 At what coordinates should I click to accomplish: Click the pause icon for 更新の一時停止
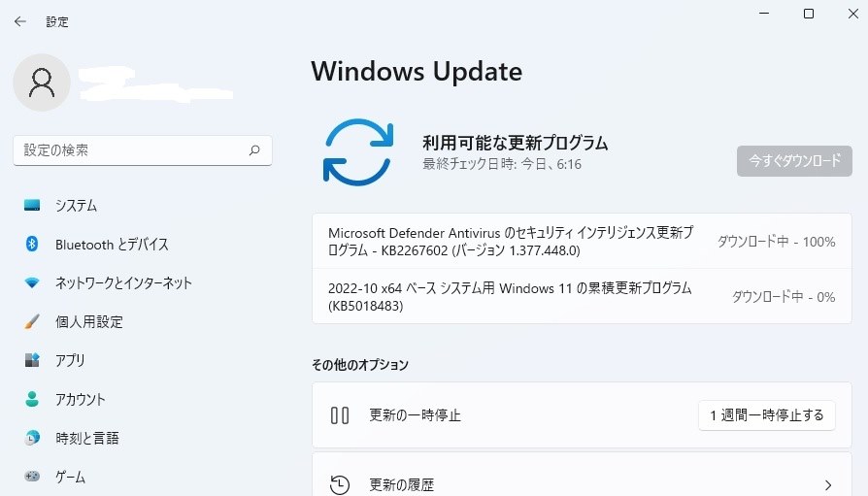[x=340, y=415]
